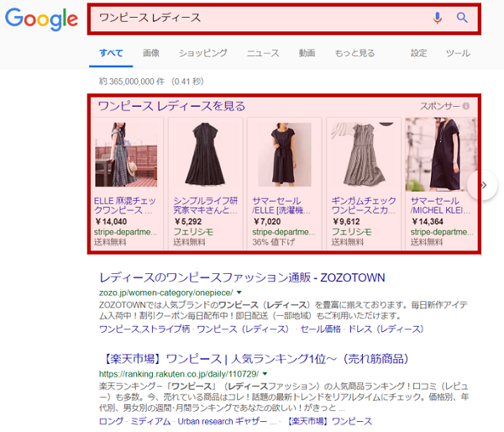
Task: Click the zozo.jp/women-category/onepiece/ URL
Action: click(165, 292)
